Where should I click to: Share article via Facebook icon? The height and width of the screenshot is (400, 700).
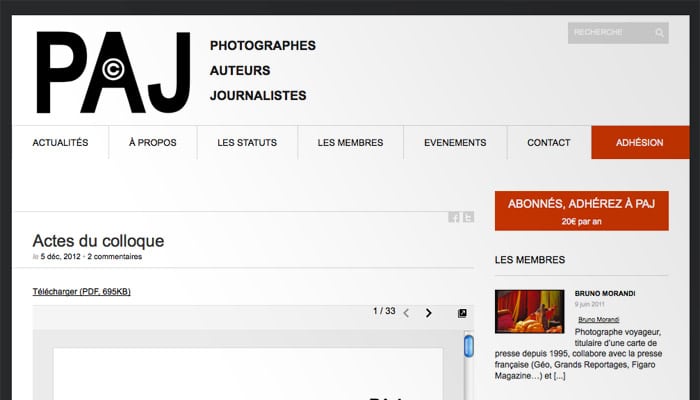[x=453, y=218]
